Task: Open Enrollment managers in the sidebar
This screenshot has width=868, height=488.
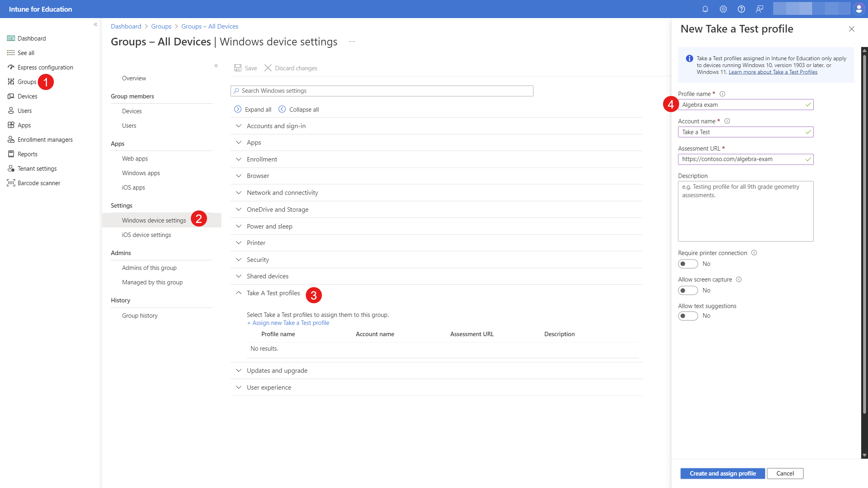Action: pos(45,139)
